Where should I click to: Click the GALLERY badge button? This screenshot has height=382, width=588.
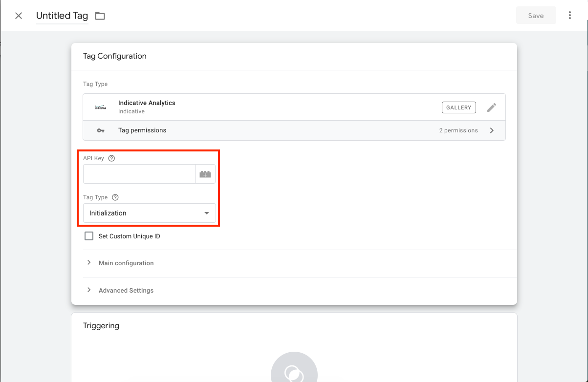click(x=458, y=107)
